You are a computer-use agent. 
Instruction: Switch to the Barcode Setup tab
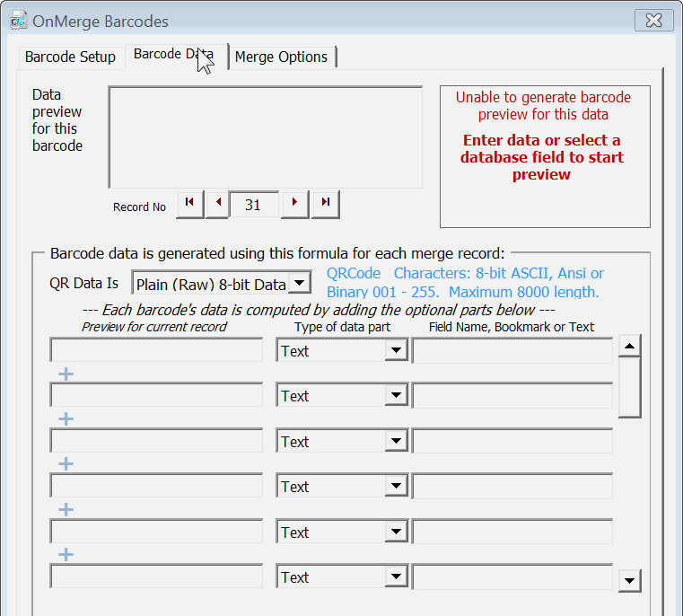tap(70, 57)
